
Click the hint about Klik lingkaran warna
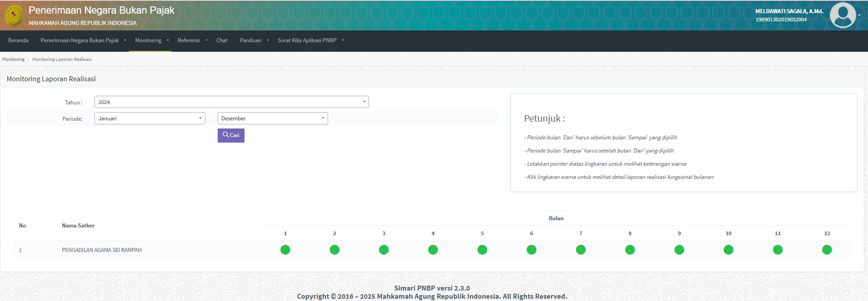coord(619,177)
